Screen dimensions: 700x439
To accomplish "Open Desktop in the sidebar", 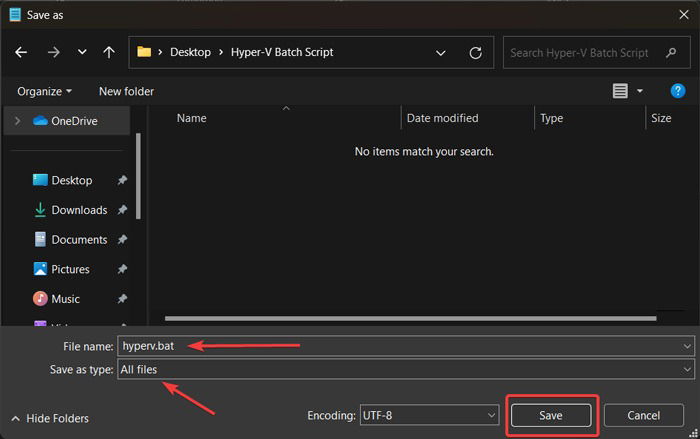I will [x=71, y=180].
